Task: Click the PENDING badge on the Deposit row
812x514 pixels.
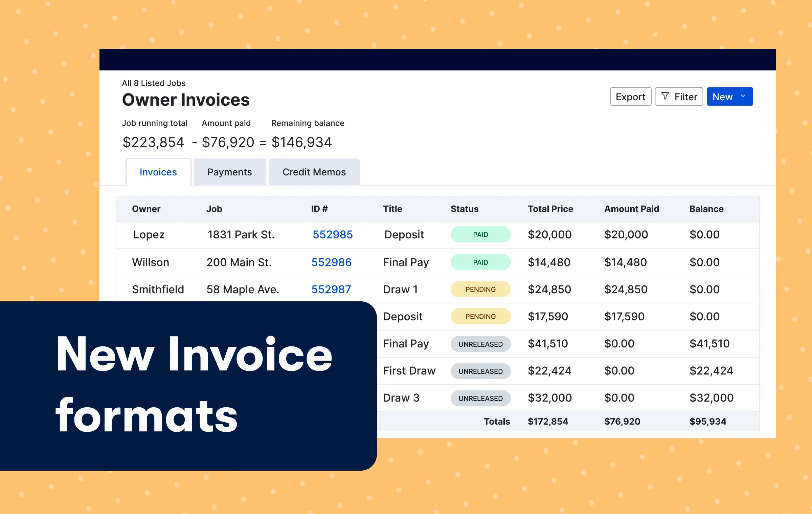Action: tap(480, 316)
